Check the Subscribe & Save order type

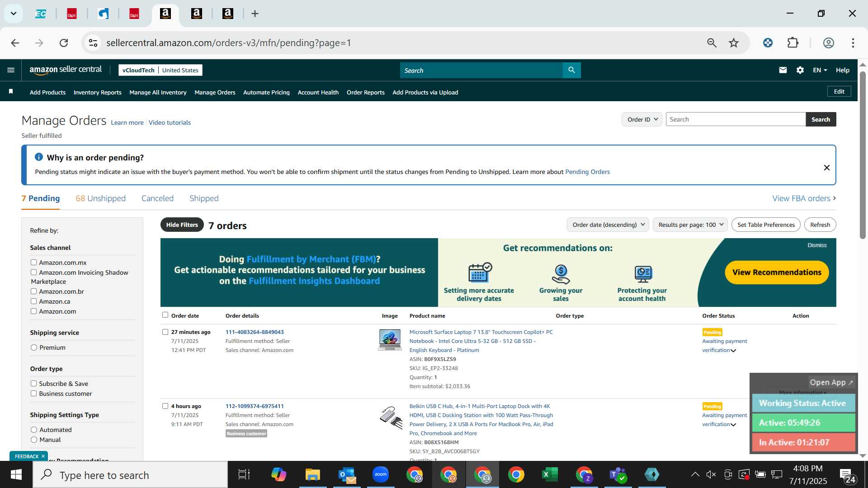coord(33,383)
